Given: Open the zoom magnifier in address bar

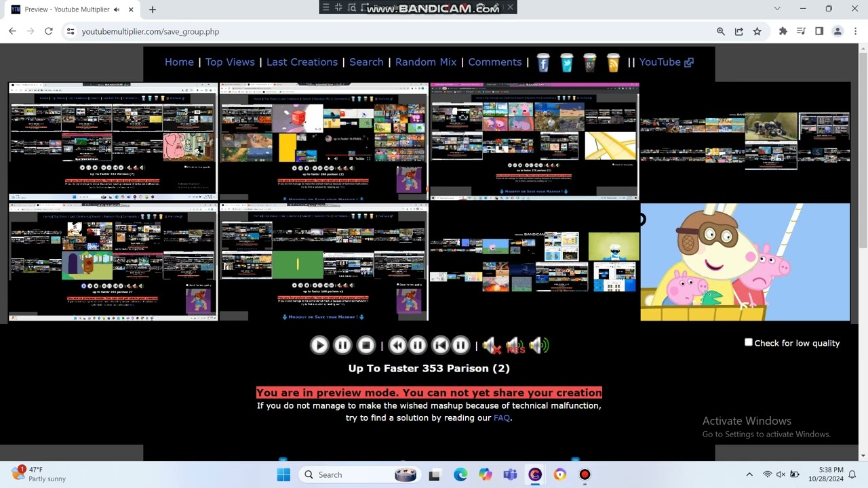Looking at the screenshot, I should (x=721, y=31).
